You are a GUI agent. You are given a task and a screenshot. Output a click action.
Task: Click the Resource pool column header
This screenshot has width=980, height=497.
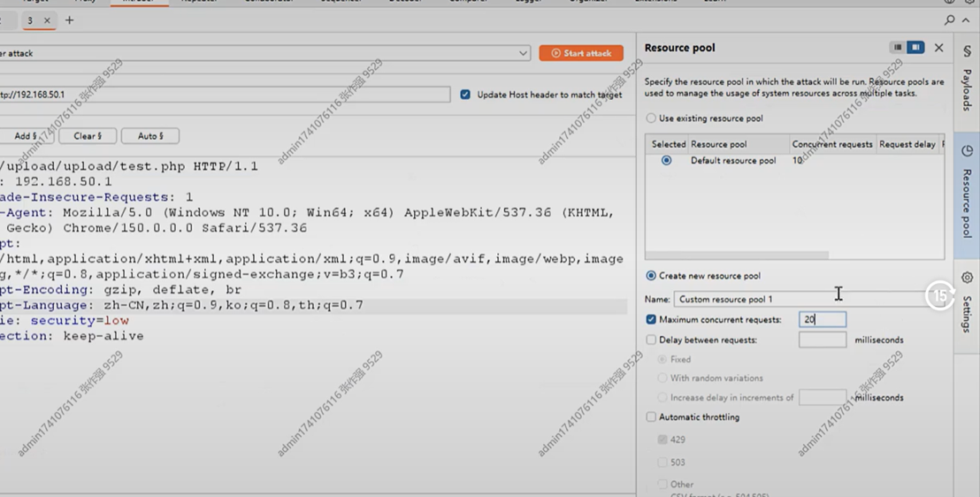739,144
